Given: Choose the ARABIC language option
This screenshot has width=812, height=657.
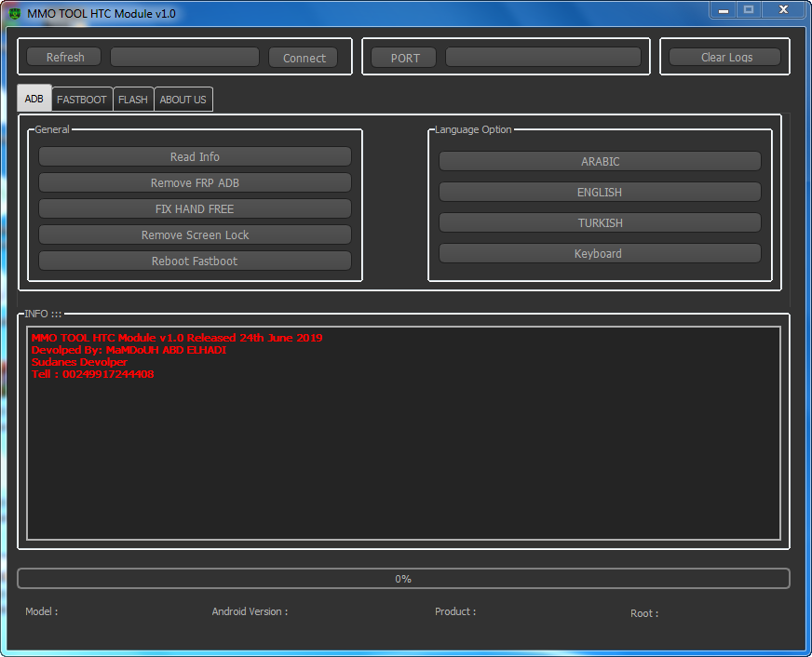Looking at the screenshot, I should pyautogui.click(x=600, y=161).
